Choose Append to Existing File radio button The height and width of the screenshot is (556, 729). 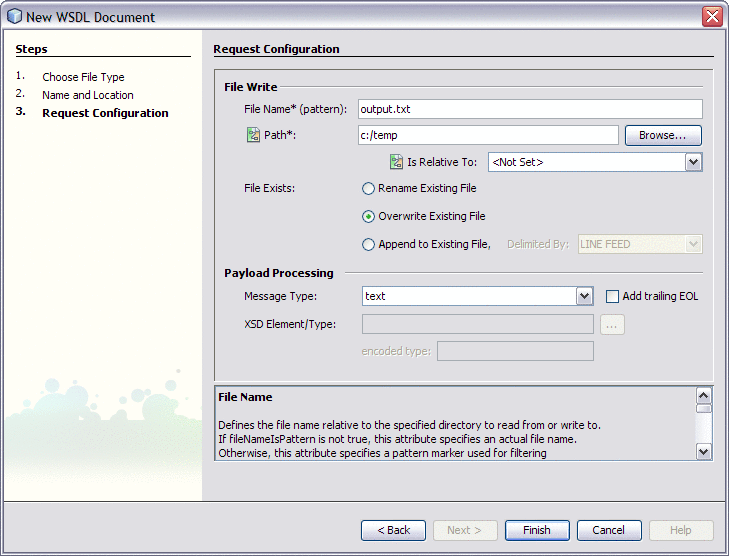(368, 245)
